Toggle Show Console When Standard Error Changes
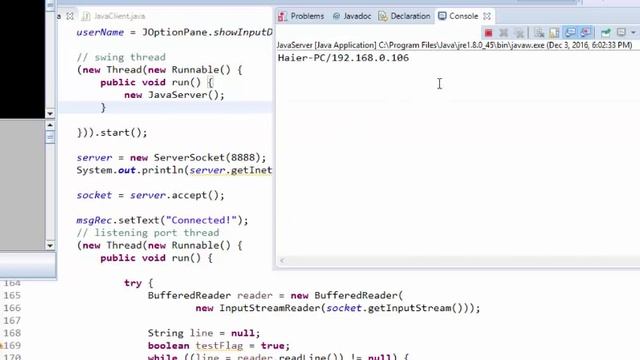This screenshot has width=640, height=360. click(586, 33)
